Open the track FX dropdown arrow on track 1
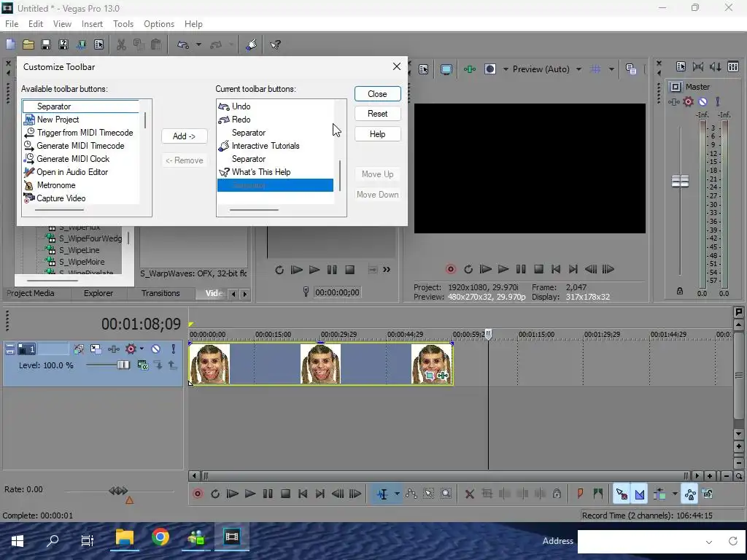Image resolution: width=747 pixels, height=560 pixels. pos(142,349)
